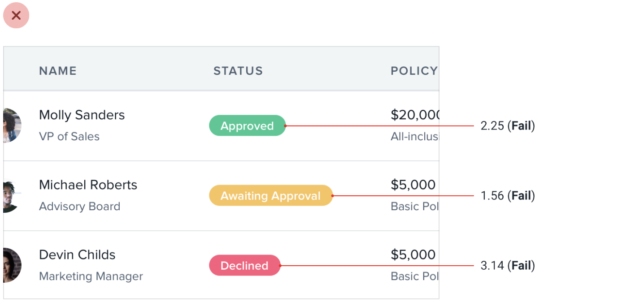Image resolution: width=644 pixels, height=302 pixels.
Task: Click the red X close icon
Action: pyautogui.click(x=16, y=16)
